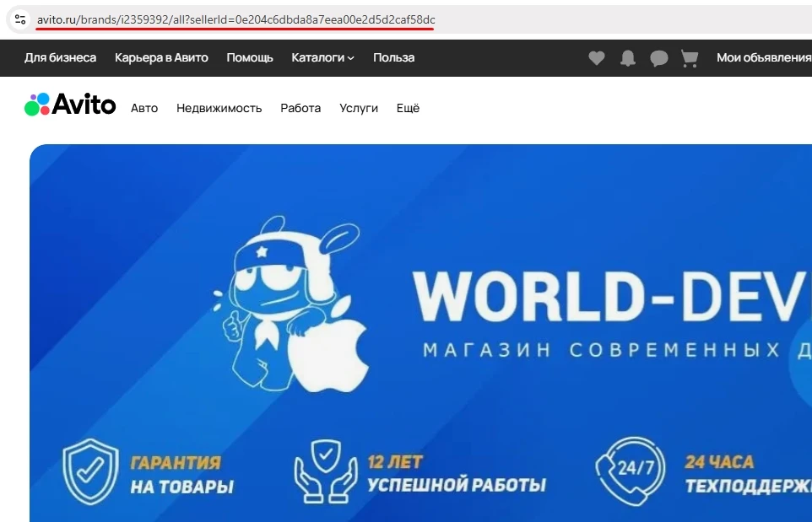This screenshot has width=812, height=522.
Task: Expand the Ещё categories menu
Action: 408,108
